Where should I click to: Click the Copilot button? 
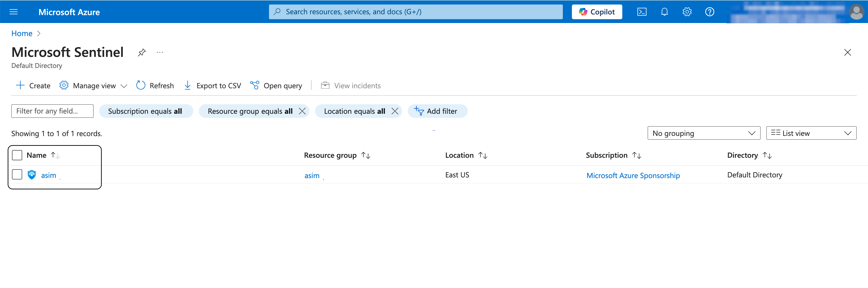click(597, 12)
